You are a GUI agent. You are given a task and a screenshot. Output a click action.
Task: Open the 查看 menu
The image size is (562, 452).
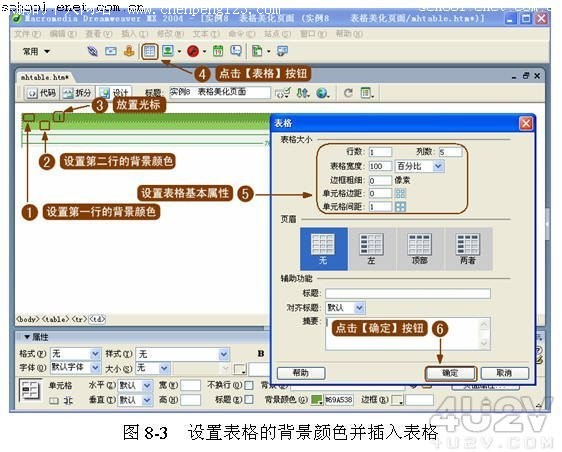pyautogui.click(x=99, y=34)
